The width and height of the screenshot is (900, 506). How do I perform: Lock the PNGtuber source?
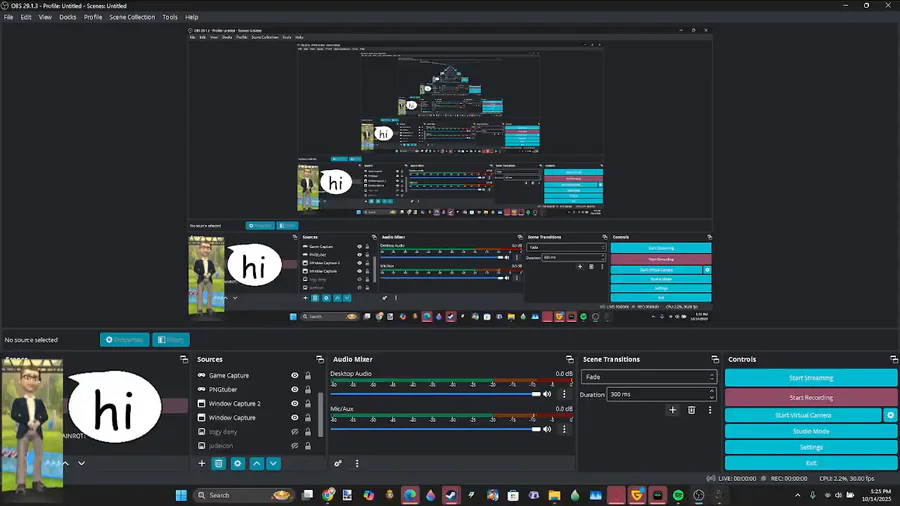click(x=308, y=390)
